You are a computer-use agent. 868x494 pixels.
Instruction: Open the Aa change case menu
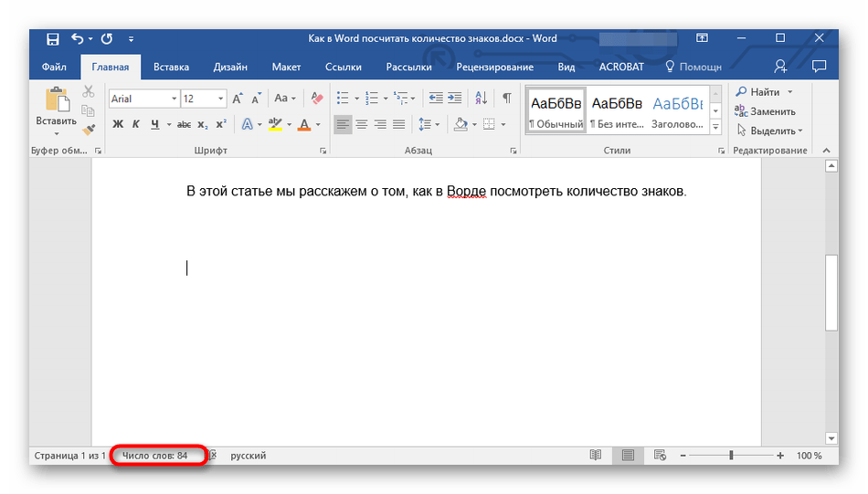click(285, 99)
